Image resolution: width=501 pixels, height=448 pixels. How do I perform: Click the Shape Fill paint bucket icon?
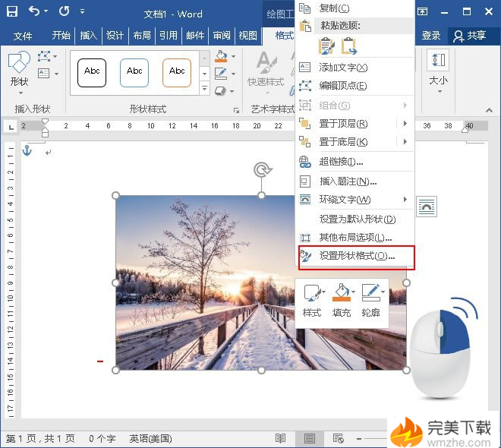click(x=221, y=56)
